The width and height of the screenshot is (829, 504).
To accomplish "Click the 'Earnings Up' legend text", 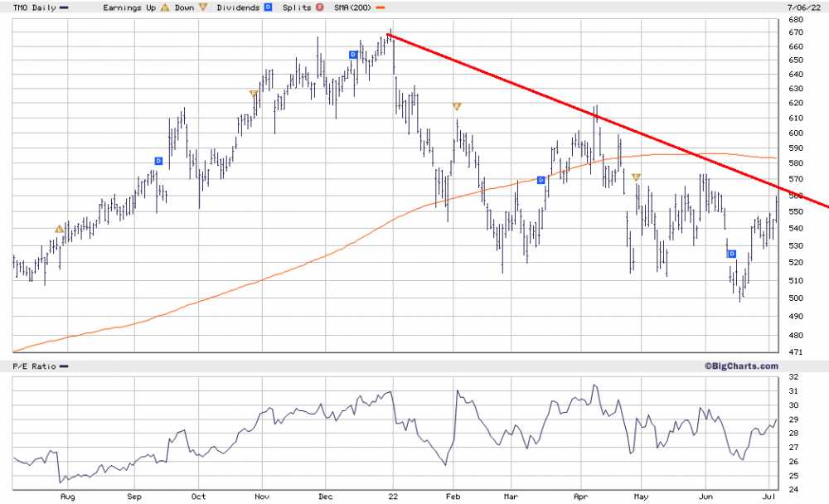I will click(x=129, y=8).
